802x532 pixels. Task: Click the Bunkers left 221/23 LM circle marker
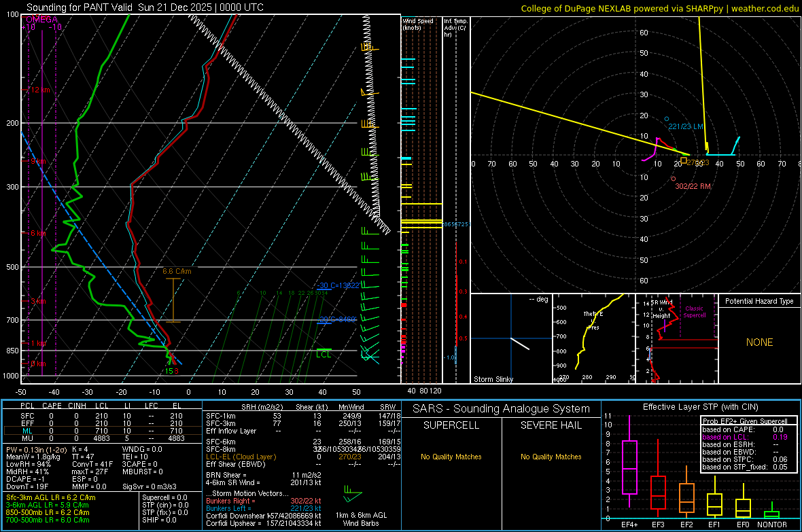coord(667,119)
